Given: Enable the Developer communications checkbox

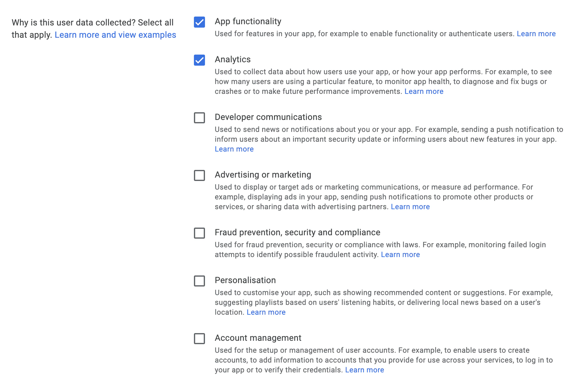Looking at the screenshot, I should pos(199,118).
